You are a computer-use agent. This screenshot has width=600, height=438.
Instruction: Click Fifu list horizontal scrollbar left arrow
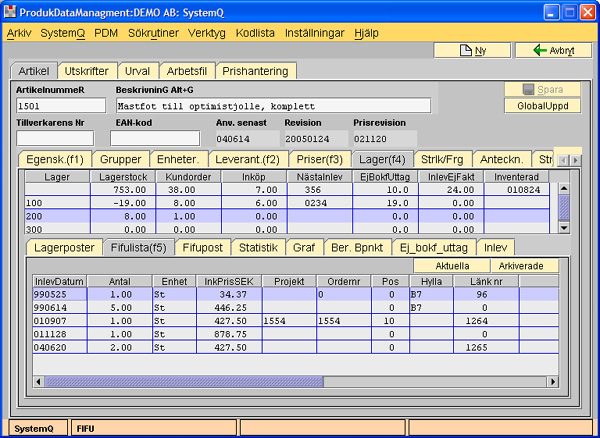tap(38, 381)
